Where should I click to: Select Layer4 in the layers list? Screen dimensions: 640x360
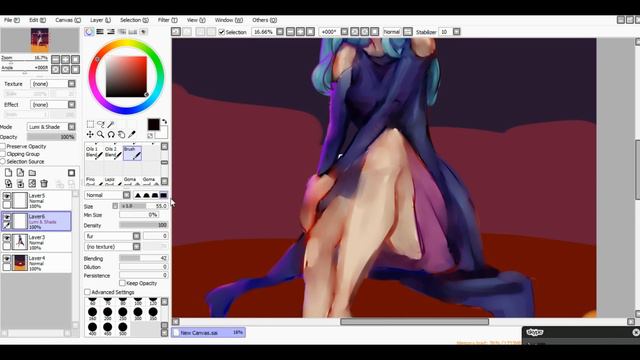click(x=36, y=263)
